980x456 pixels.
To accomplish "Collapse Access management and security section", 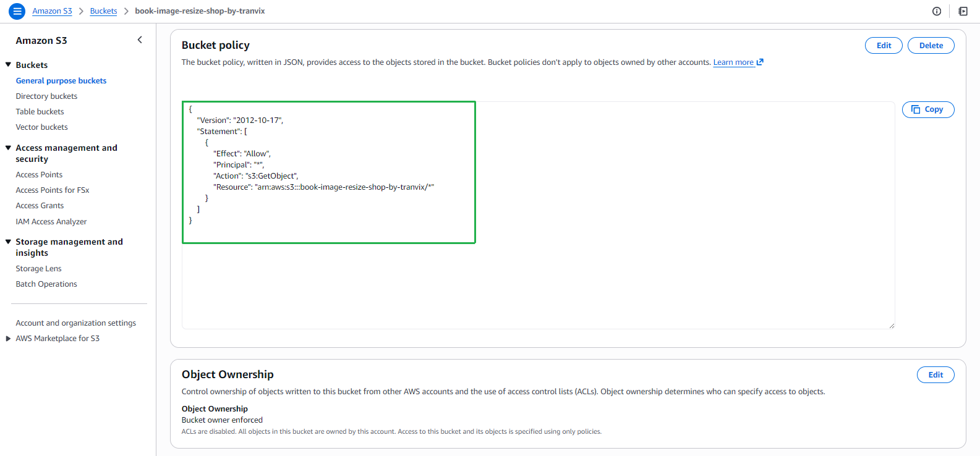I will (x=8, y=148).
